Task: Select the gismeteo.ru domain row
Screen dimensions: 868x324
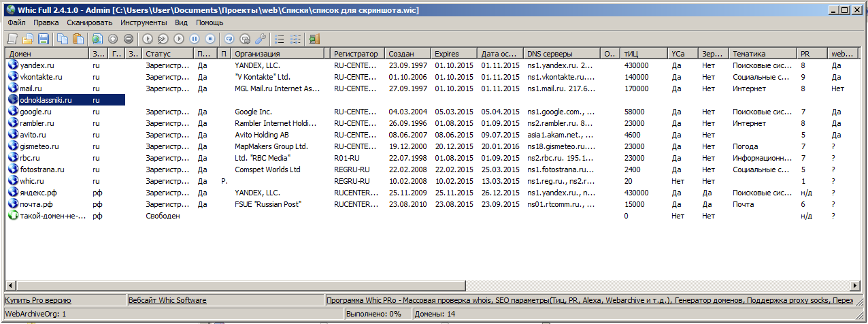Action: point(39,146)
